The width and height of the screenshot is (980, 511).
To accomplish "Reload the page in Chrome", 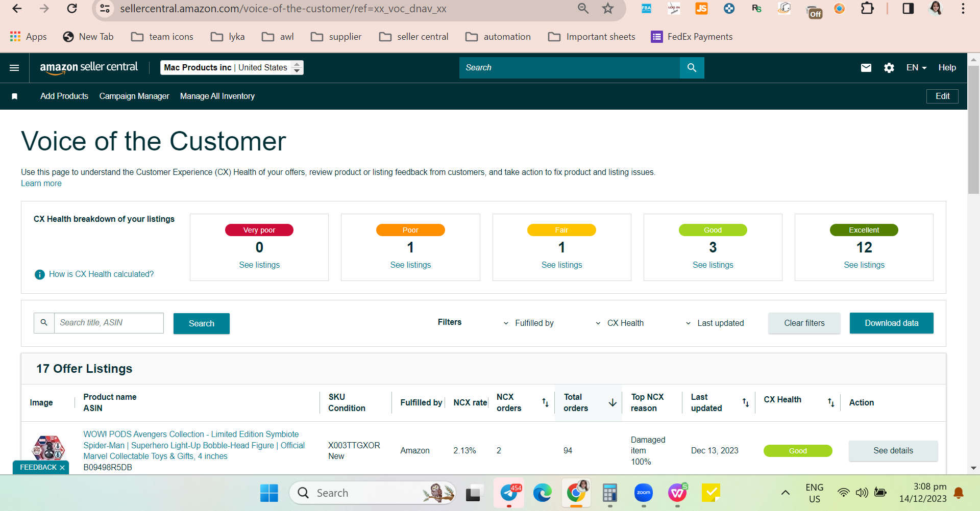I will [72, 9].
